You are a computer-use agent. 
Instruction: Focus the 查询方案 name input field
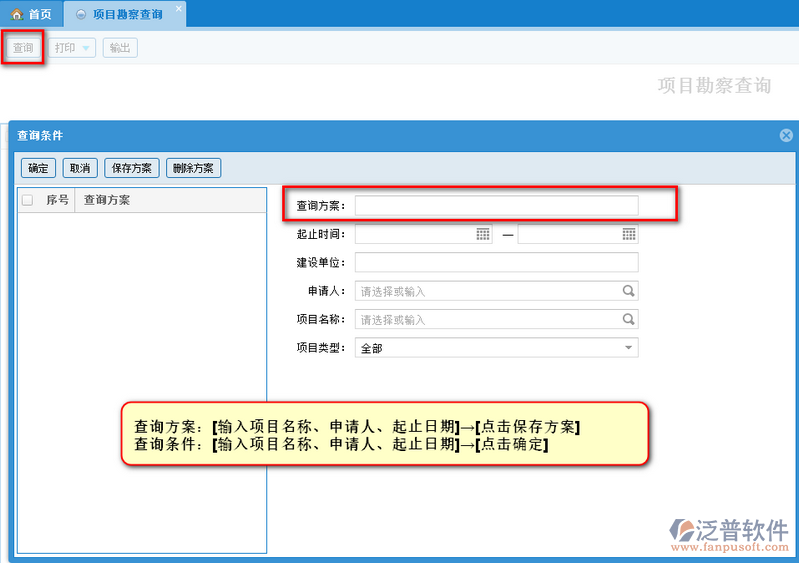coord(496,205)
